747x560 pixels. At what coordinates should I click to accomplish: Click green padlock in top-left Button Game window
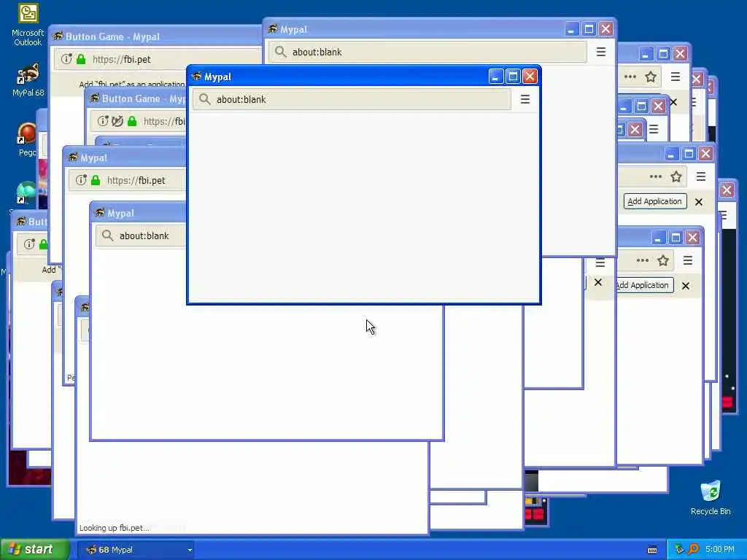point(81,59)
